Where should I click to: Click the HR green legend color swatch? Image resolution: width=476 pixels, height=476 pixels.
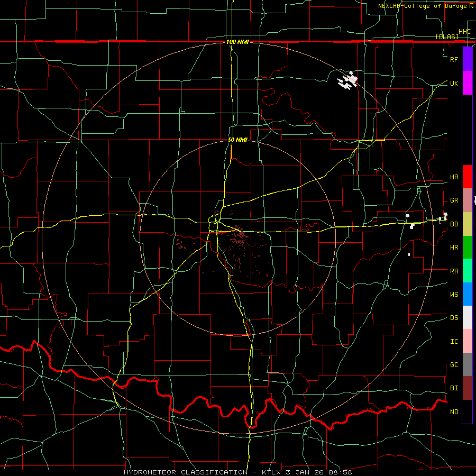tap(467, 248)
